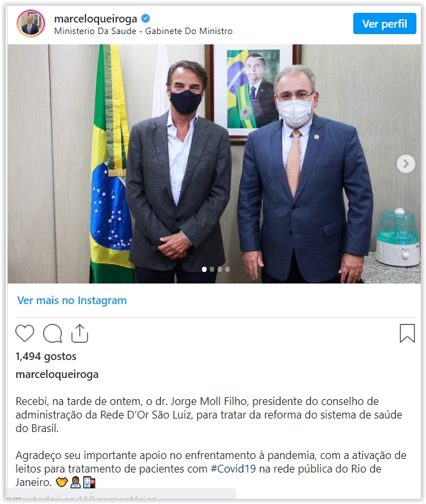Like the post with the heart icon
Screen dimensions: 426x504
[24, 333]
